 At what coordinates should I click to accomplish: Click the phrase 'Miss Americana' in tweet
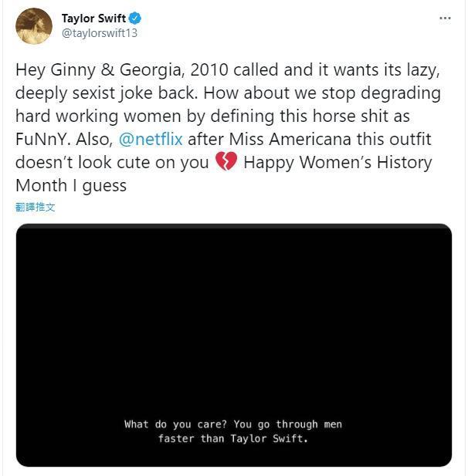290,140
